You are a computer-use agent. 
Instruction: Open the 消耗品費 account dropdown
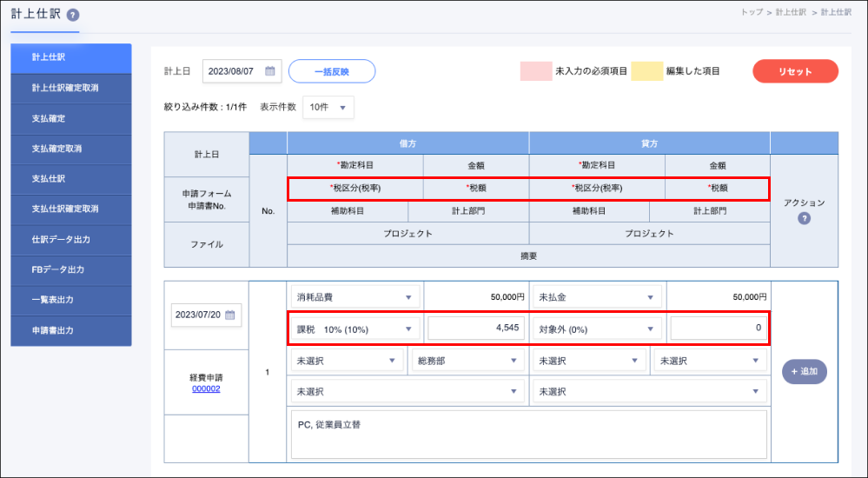tap(354, 297)
